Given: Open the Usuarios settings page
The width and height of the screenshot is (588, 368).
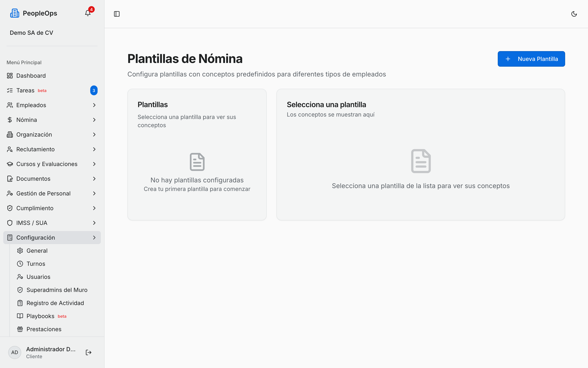Looking at the screenshot, I should point(57,277).
